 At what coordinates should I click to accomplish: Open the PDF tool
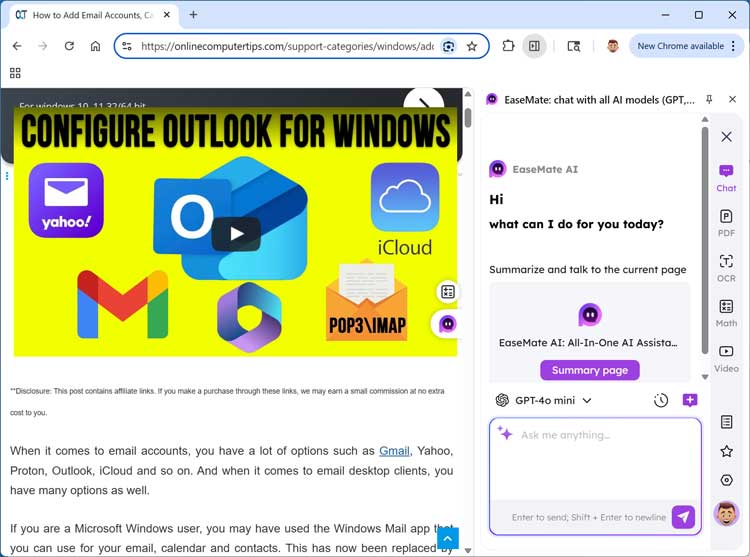726,223
